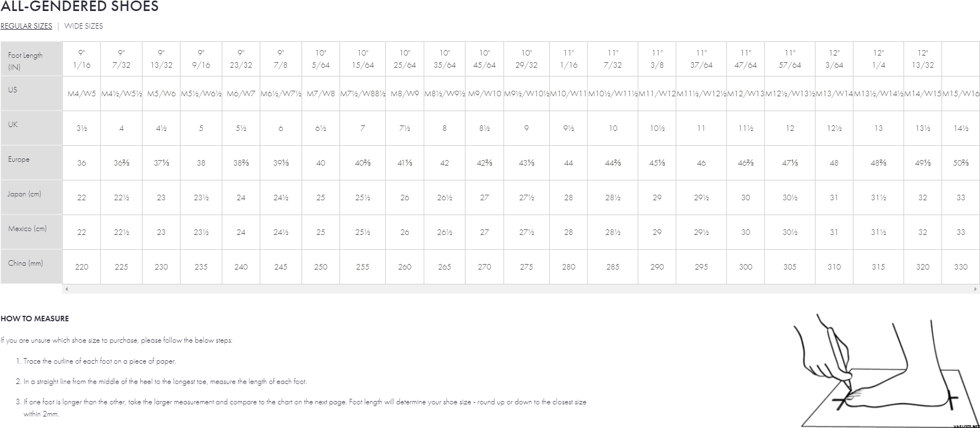Click the China 330 mm cell
This screenshot has width=980, height=428.
tap(961, 267)
